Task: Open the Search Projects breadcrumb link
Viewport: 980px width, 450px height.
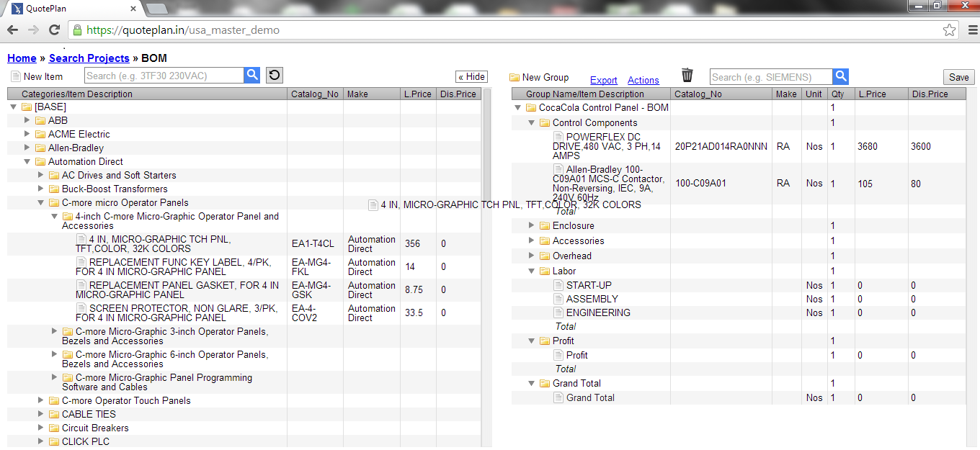Action: 89,58
